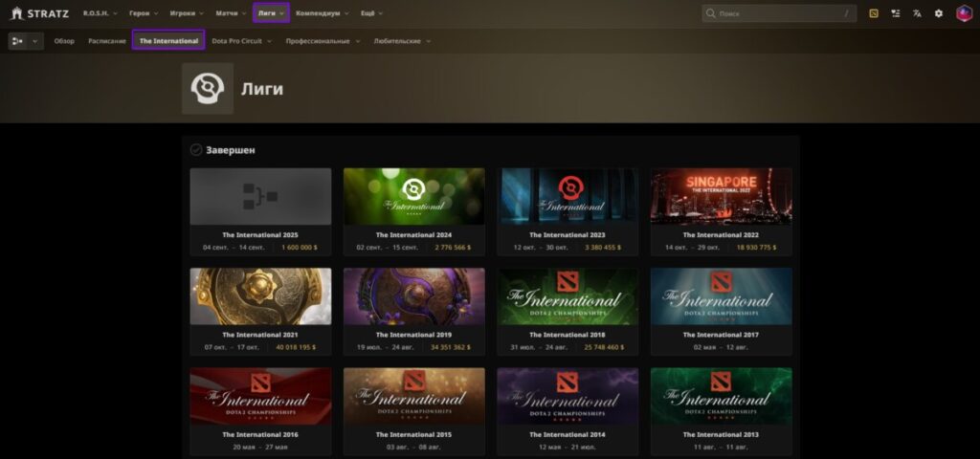Image resolution: width=980 pixels, height=459 pixels.
Task: Open the user profile avatar
Action: tap(964, 13)
